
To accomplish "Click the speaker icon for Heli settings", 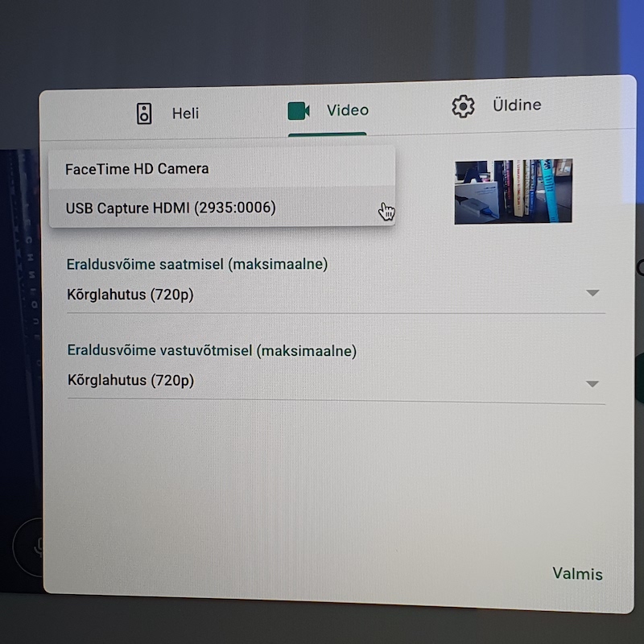I will point(144,113).
